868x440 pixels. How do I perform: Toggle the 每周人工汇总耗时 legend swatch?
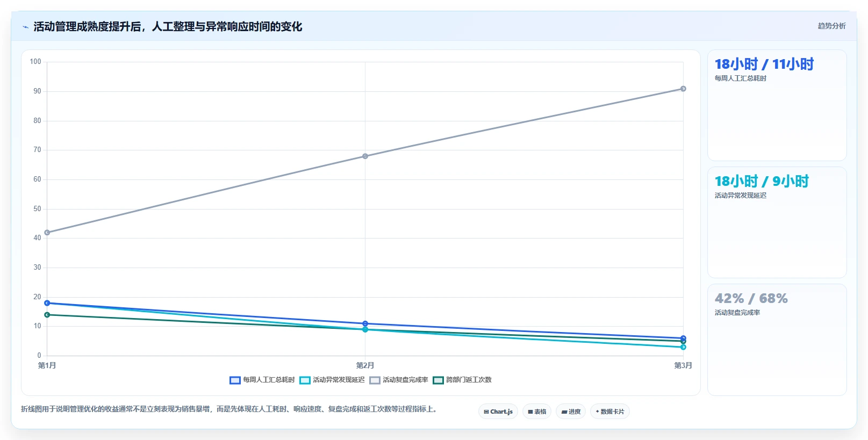pyautogui.click(x=235, y=380)
